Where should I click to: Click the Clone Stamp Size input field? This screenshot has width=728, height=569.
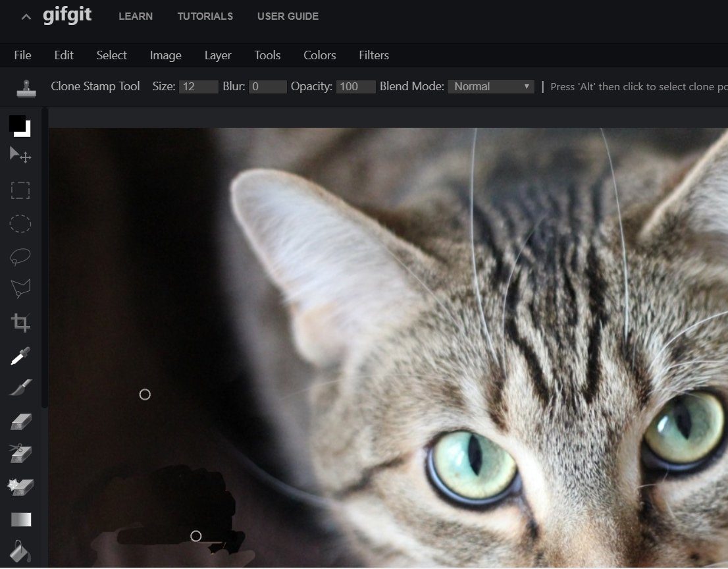coord(198,87)
